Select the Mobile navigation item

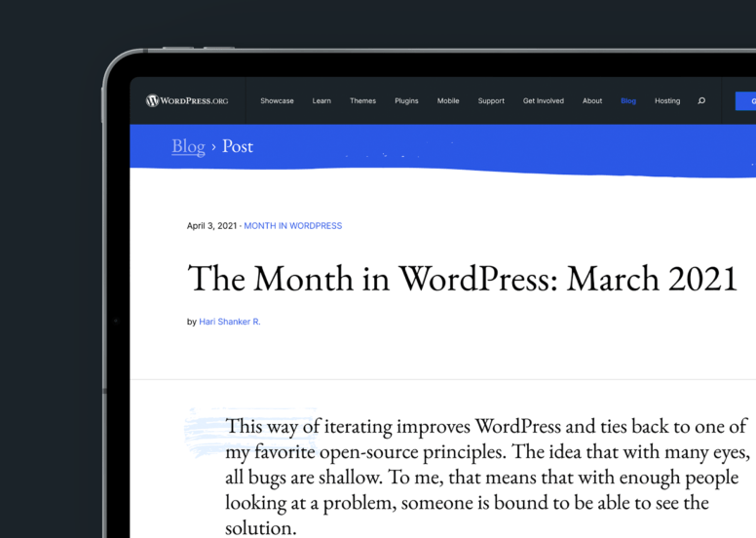click(x=448, y=100)
